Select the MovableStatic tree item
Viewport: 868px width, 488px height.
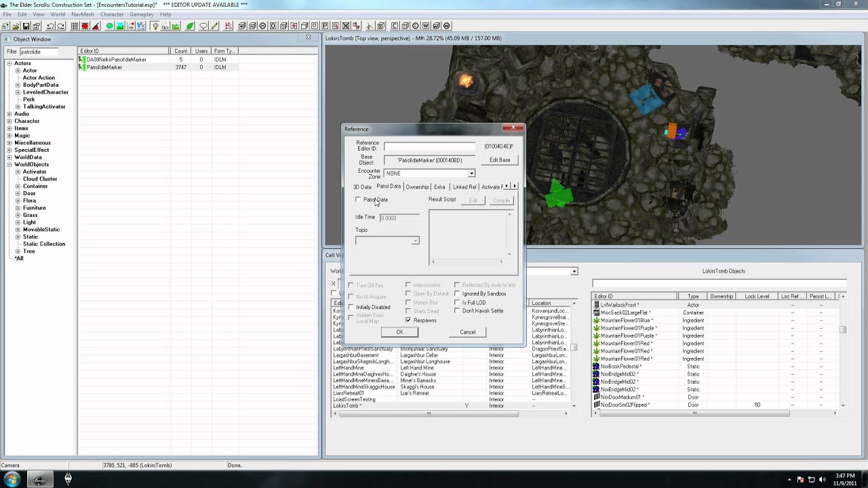coord(41,230)
